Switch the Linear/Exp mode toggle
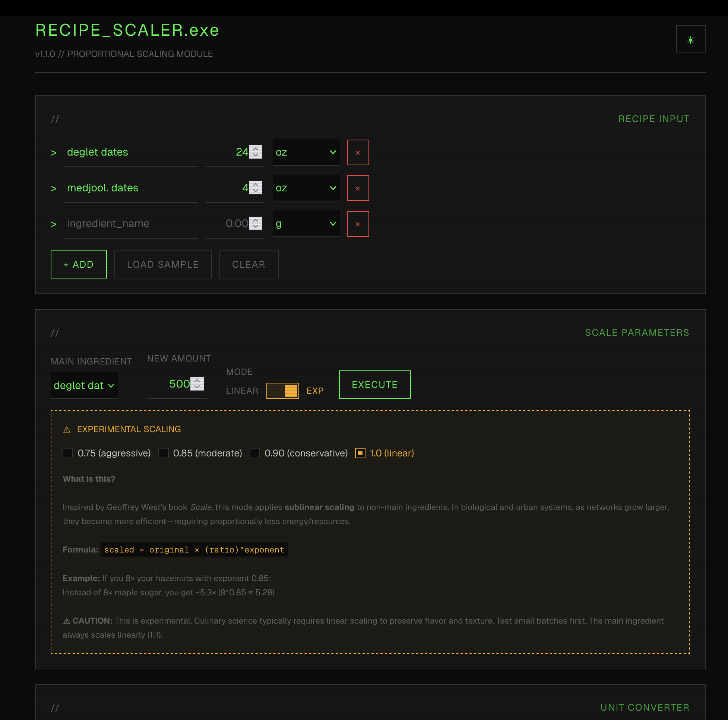Image resolution: width=728 pixels, height=720 pixels. [282, 391]
